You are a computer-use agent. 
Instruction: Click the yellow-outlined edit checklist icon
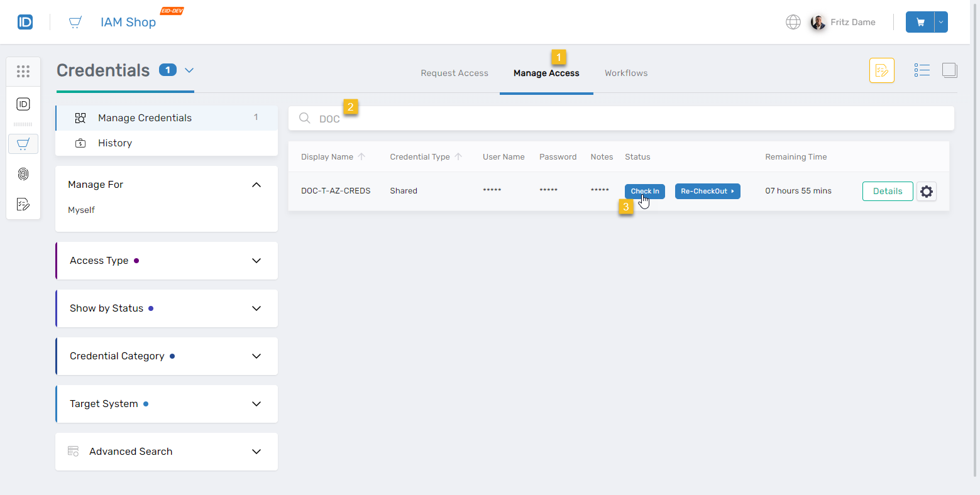(x=881, y=70)
